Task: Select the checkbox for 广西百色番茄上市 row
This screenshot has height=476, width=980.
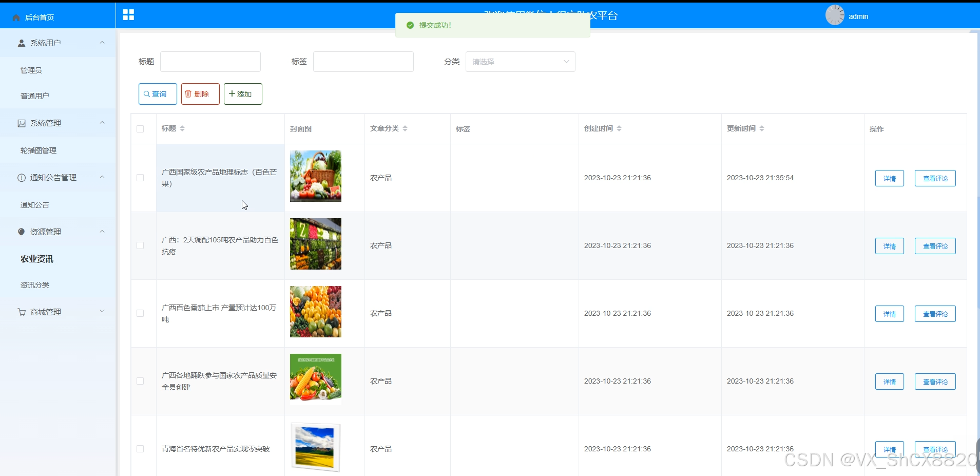Action: [140, 313]
